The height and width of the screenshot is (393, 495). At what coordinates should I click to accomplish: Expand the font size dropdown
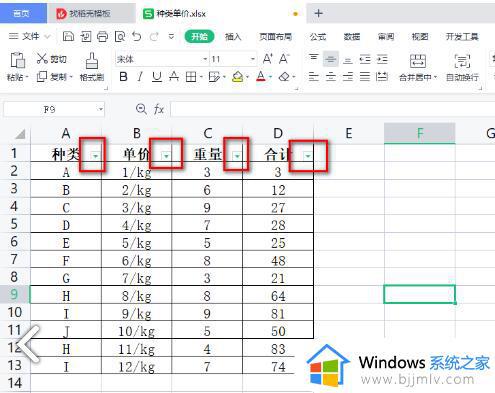tap(253, 59)
